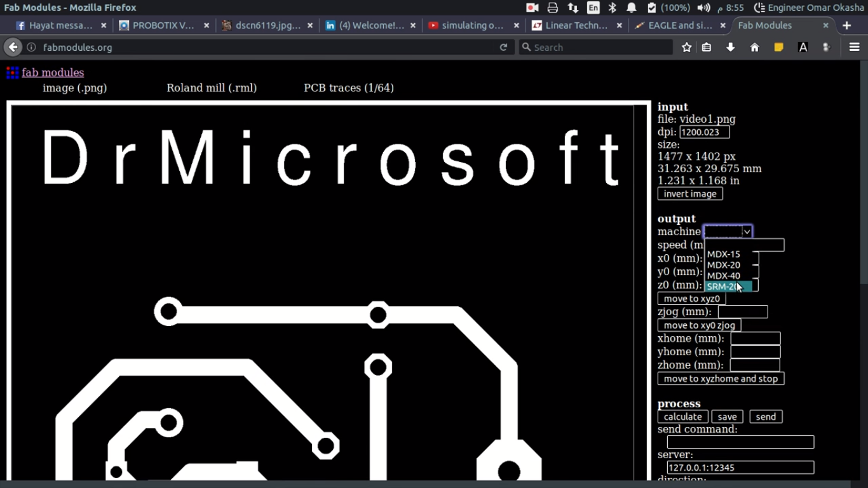Screen dimensions: 868x488
Task: Open the Bluetooth tray menu
Action: point(613,8)
